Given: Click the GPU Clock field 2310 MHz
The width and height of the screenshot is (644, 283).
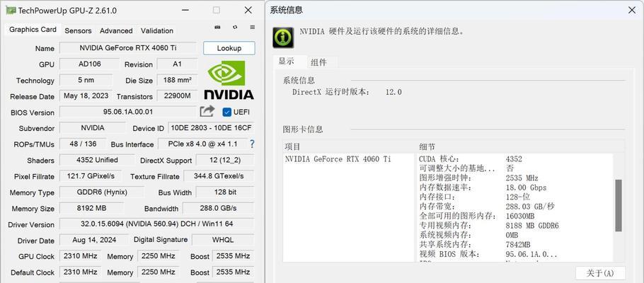Looking at the screenshot, I should click(81, 256).
